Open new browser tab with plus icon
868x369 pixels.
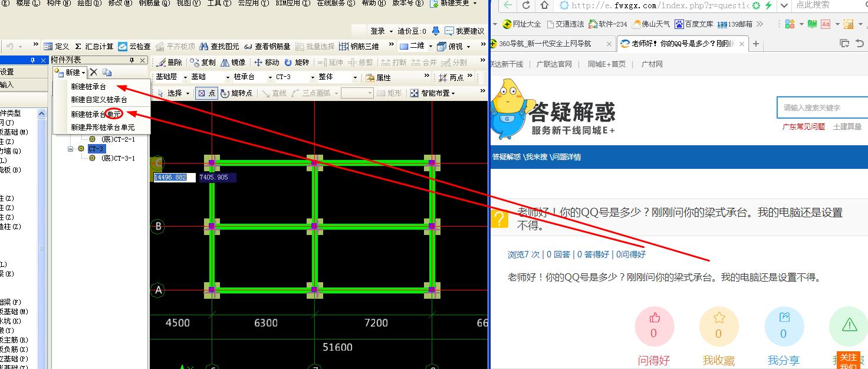coord(755,44)
